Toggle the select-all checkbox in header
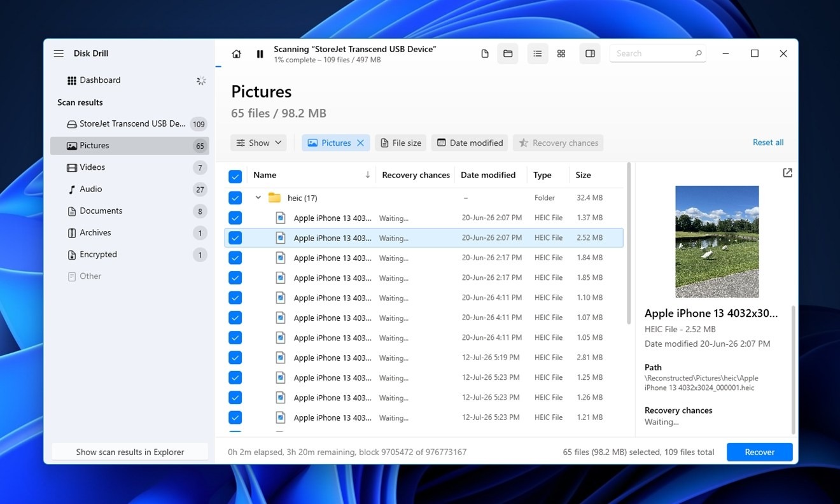 [235, 176]
